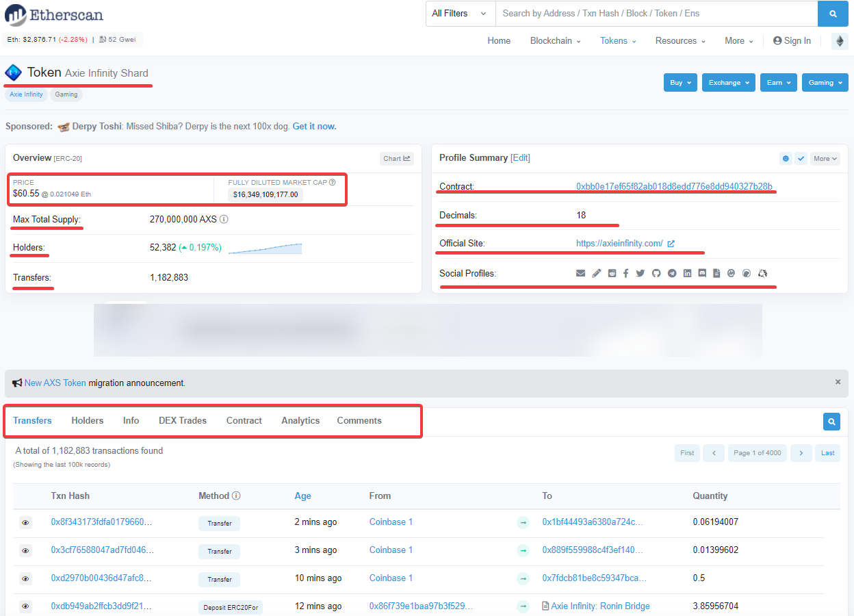Switch to the Holders tab
Screen dimensions: 854x616
88,420
